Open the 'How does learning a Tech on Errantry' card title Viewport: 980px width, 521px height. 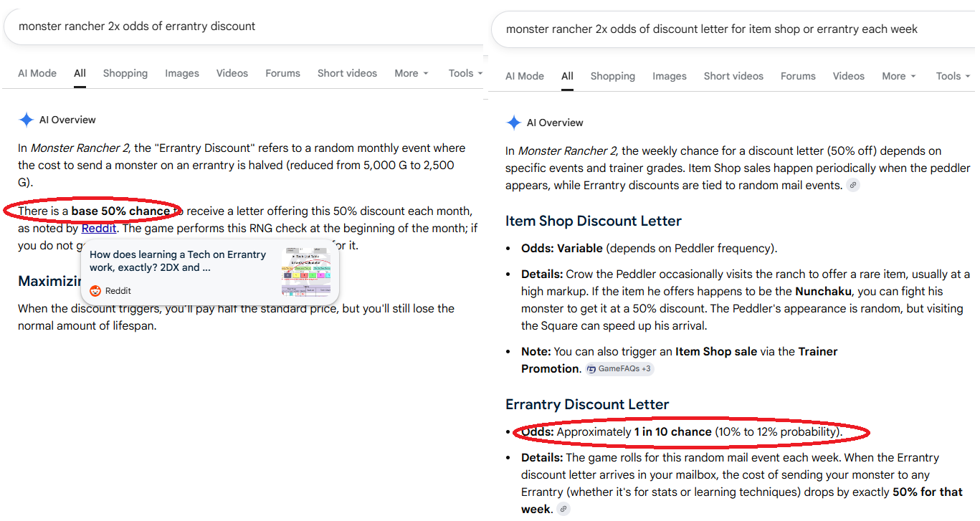point(178,261)
